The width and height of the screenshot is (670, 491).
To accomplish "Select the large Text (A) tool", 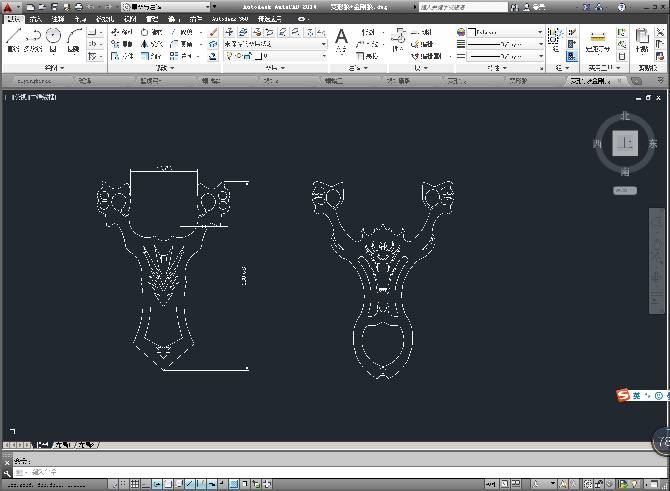I will pyautogui.click(x=341, y=39).
